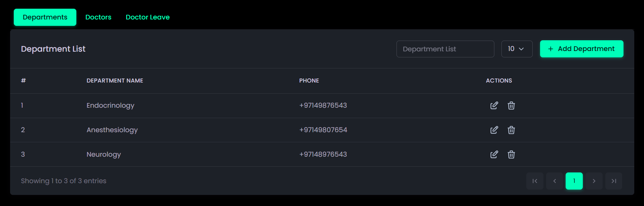
Task: Click the Phone column header
Action: (x=309, y=81)
